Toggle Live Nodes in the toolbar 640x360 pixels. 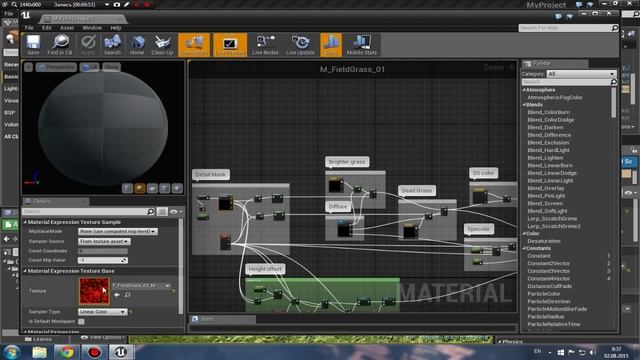tap(265, 44)
